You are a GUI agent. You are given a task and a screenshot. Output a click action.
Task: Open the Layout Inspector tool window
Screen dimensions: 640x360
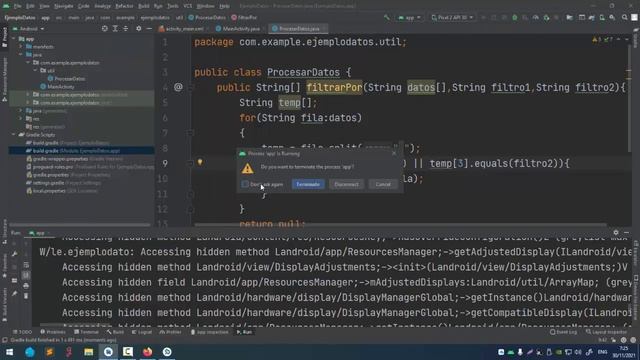click(606, 332)
